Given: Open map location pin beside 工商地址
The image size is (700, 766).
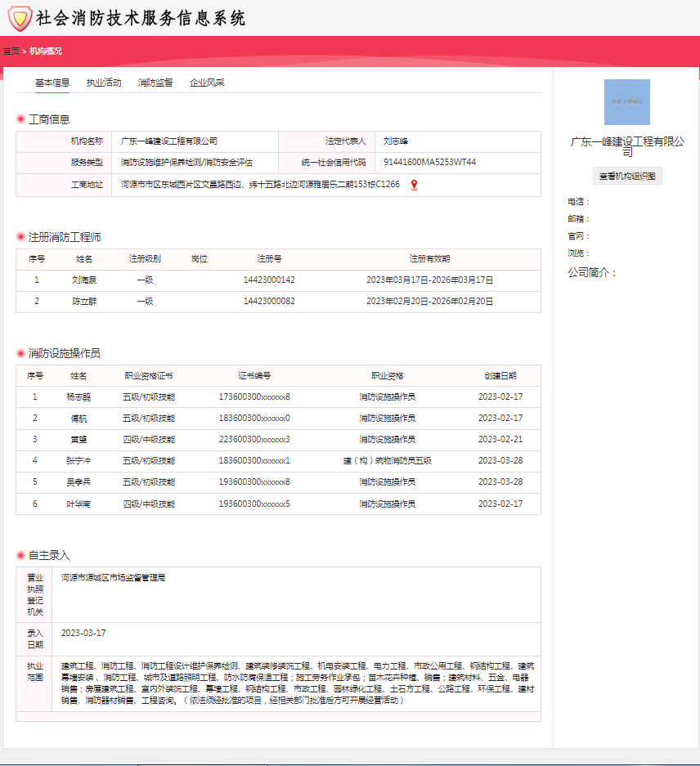Looking at the screenshot, I should click(415, 185).
